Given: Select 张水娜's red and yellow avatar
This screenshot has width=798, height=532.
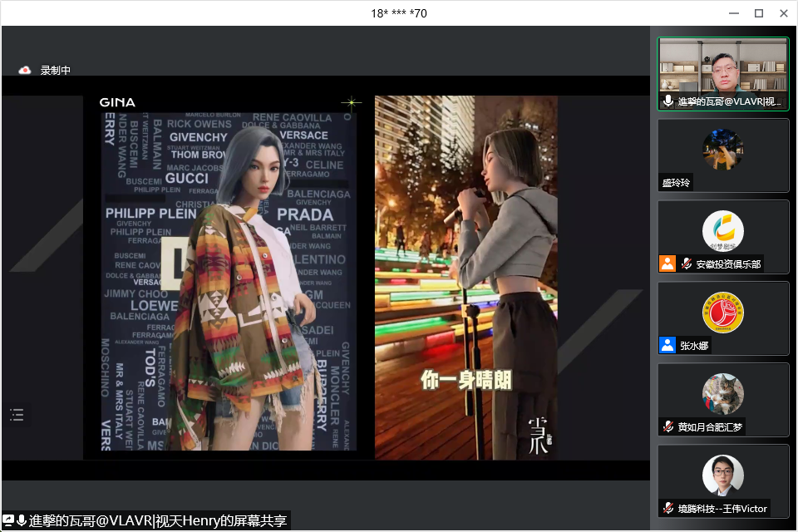Looking at the screenshot, I should click(x=722, y=312).
